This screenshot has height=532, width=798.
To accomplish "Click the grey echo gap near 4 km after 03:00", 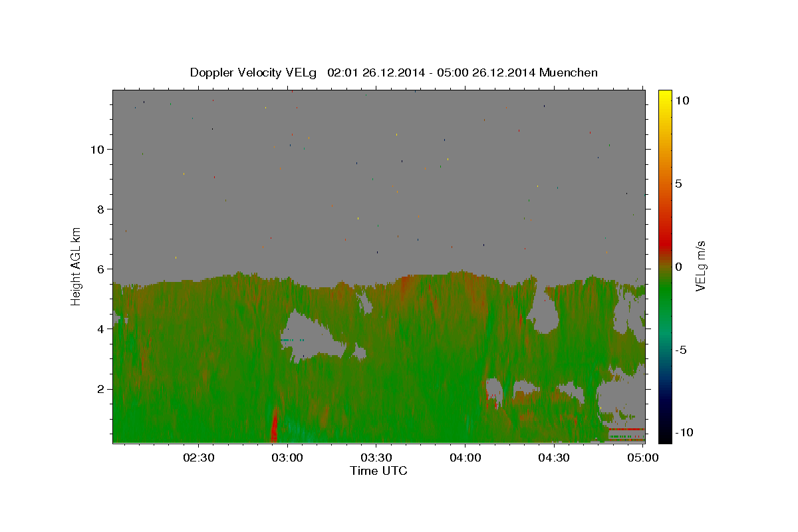I will [x=313, y=337].
